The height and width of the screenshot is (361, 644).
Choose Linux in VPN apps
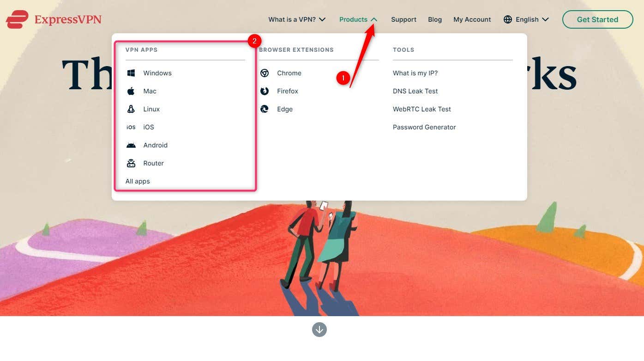151,109
